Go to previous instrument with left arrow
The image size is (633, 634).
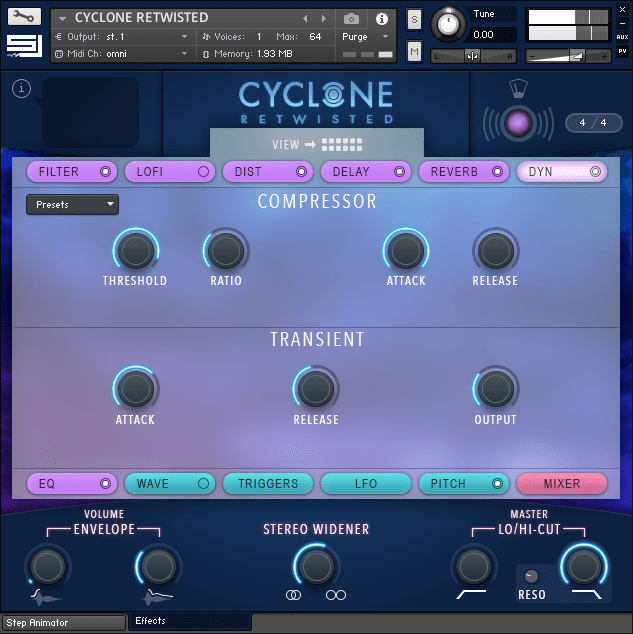(305, 19)
